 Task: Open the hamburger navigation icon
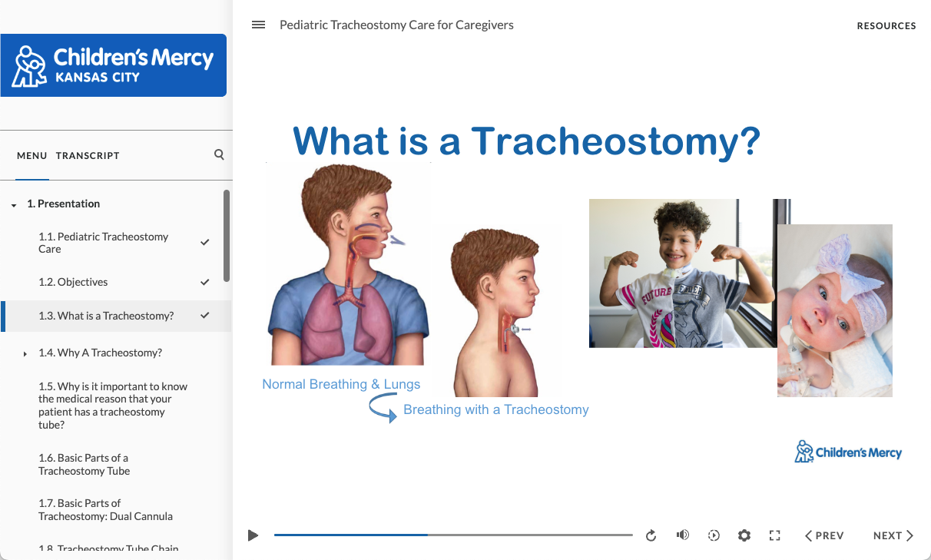(x=258, y=25)
